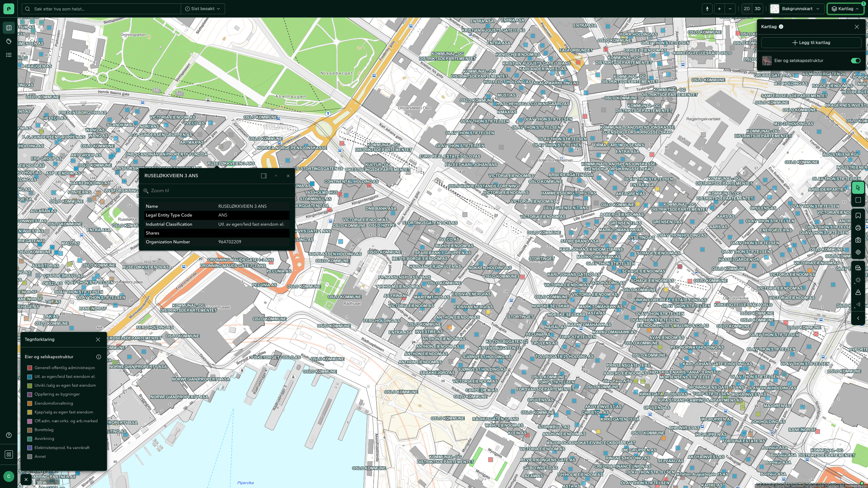Open the tags icon in left sidebar

(x=9, y=41)
